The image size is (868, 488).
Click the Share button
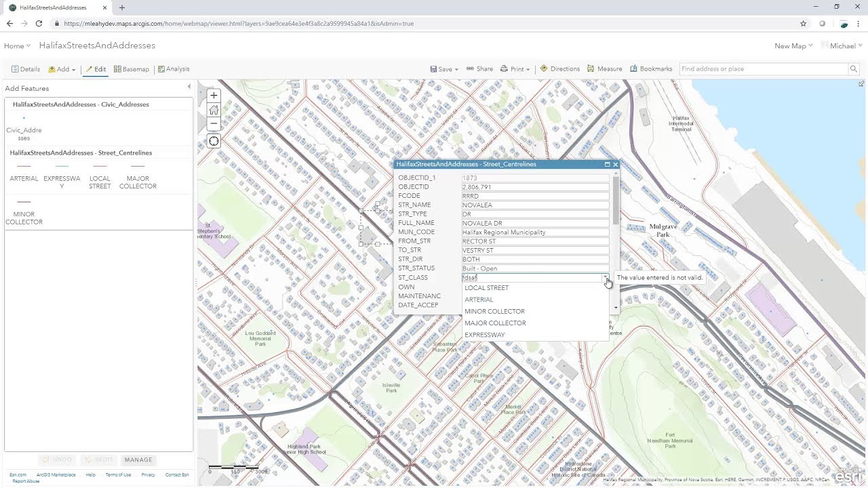tap(480, 69)
